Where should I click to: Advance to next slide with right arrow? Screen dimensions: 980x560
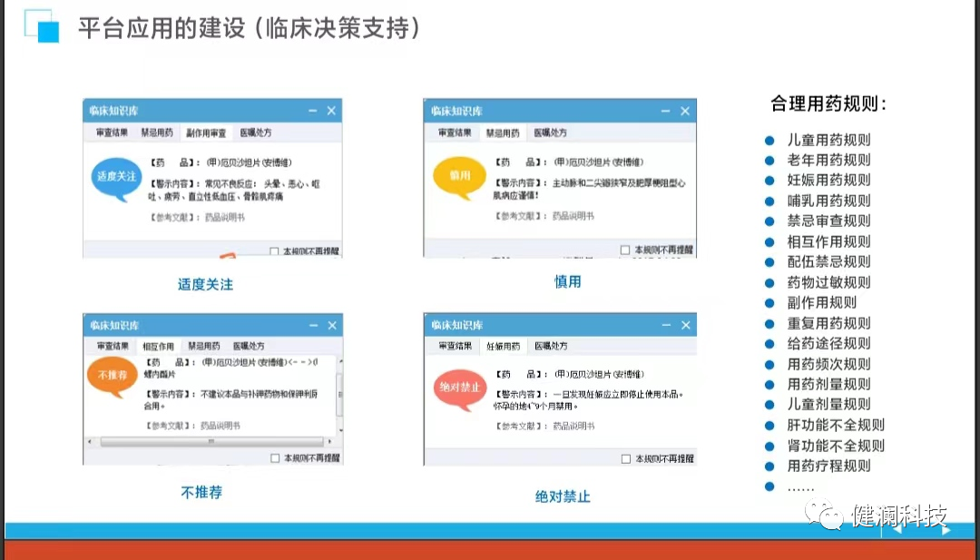pyautogui.click(x=945, y=530)
